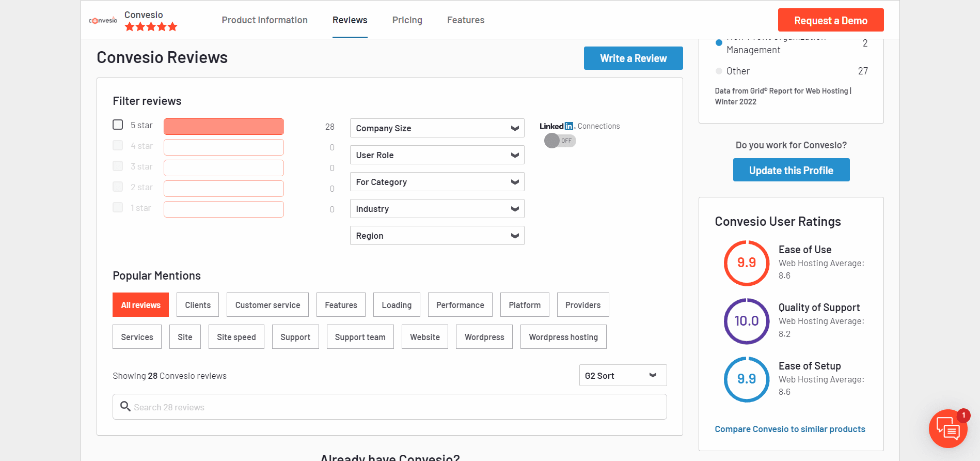Open the User Role dropdown
Viewport: 980px width, 461px height.
pyautogui.click(x=437, y=155)
